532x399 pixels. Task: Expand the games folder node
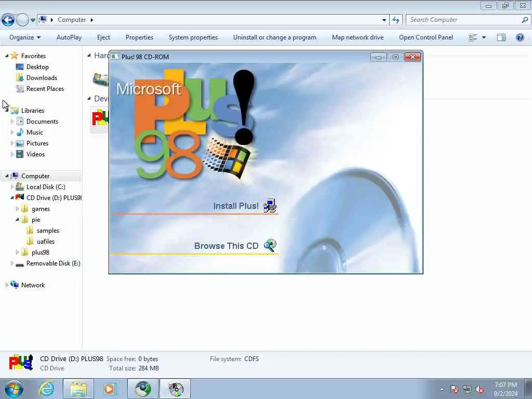tap(17, 209)
